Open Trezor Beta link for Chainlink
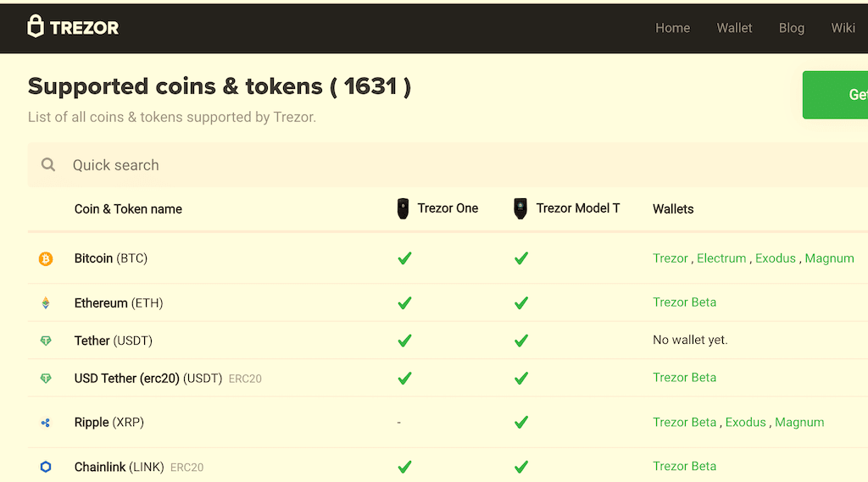Image resolution: width=868 pixels, height=482 pixels. [x=684, y=466]
